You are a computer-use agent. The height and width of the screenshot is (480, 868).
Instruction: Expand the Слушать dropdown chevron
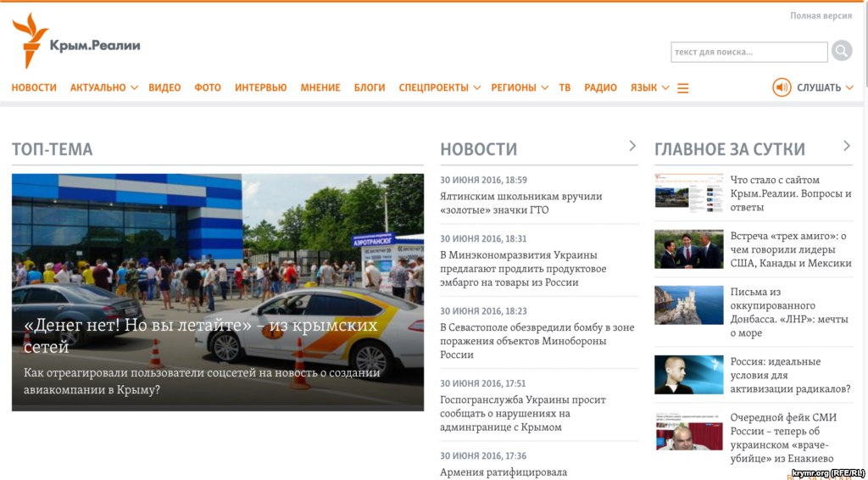(x=849, y=88)
